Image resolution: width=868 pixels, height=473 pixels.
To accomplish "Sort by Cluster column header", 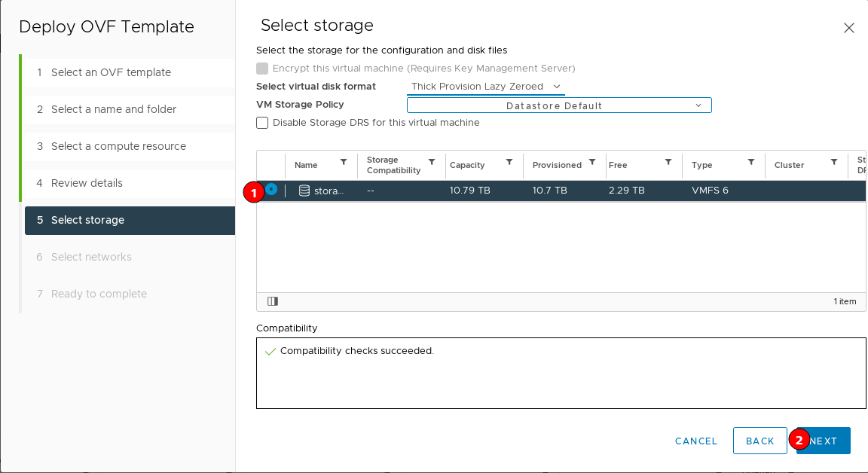I will pos(790,166).
